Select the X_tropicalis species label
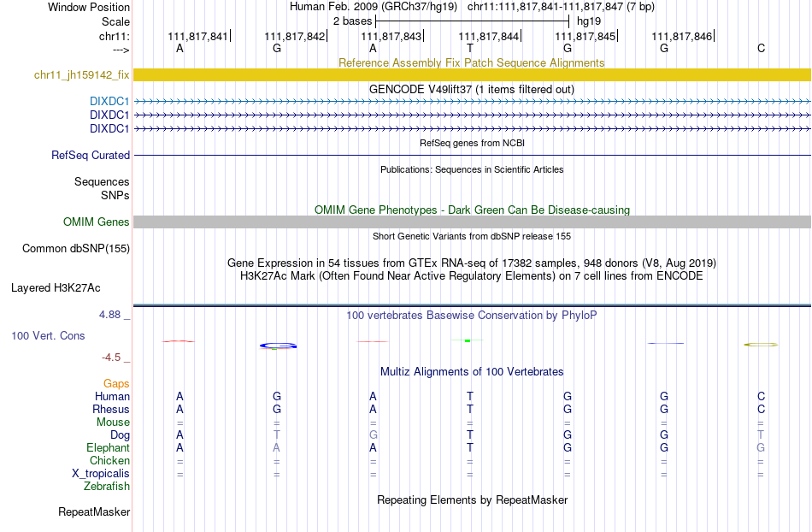Viewport: 812px width, 532px height. pyautogui.click(x=101, y=474)
